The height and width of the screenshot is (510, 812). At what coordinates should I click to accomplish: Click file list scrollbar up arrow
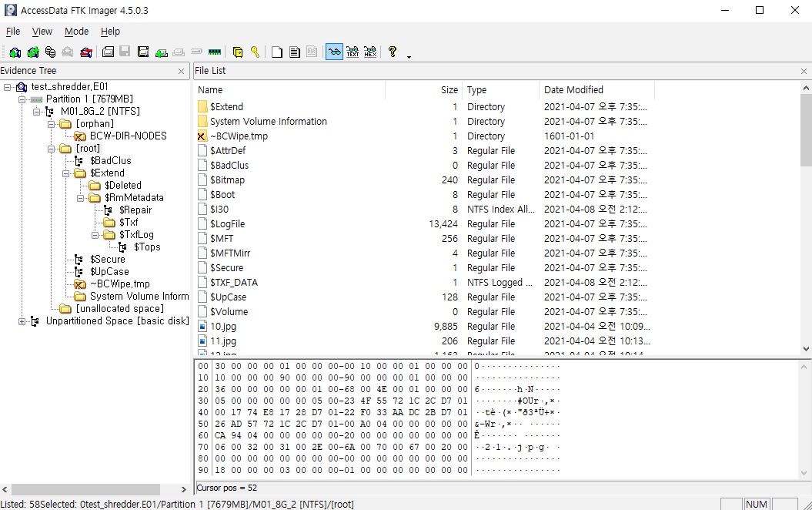(x=806, y=88)
